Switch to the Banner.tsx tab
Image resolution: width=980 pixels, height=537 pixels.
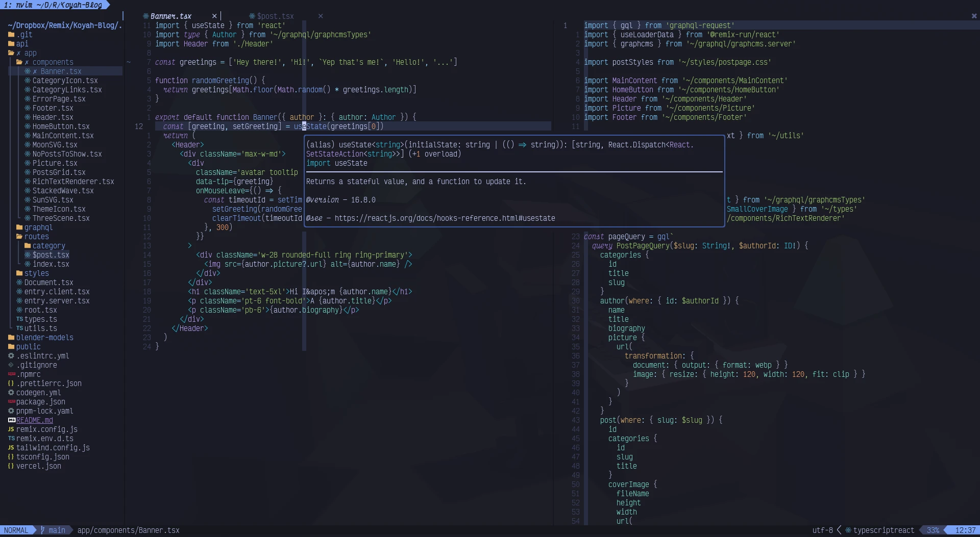point(170,16)
